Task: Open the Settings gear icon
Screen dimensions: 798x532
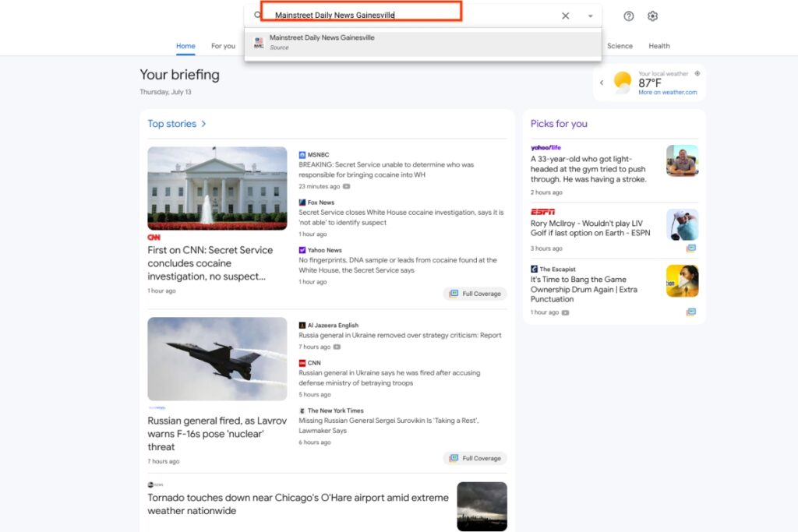Action: [653, 16]
